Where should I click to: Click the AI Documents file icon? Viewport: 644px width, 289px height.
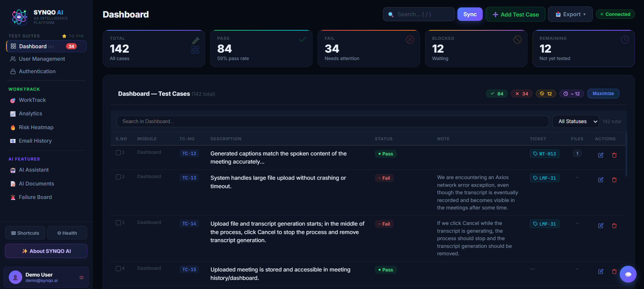click(13, 184)
